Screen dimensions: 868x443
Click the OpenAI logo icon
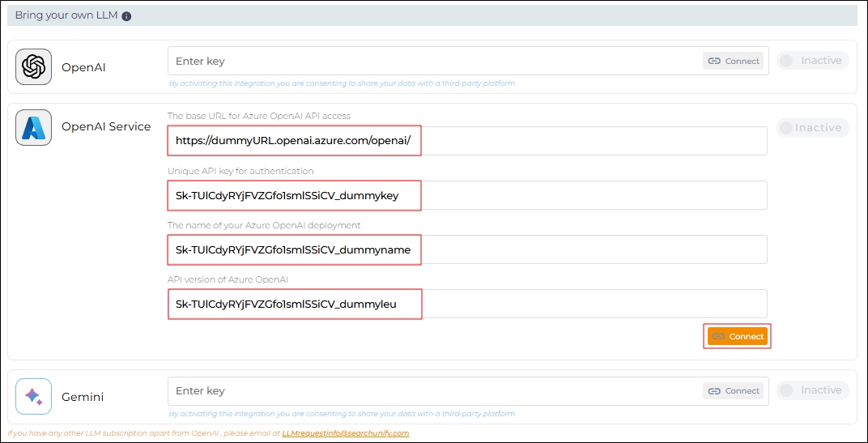tap(33, 67)
